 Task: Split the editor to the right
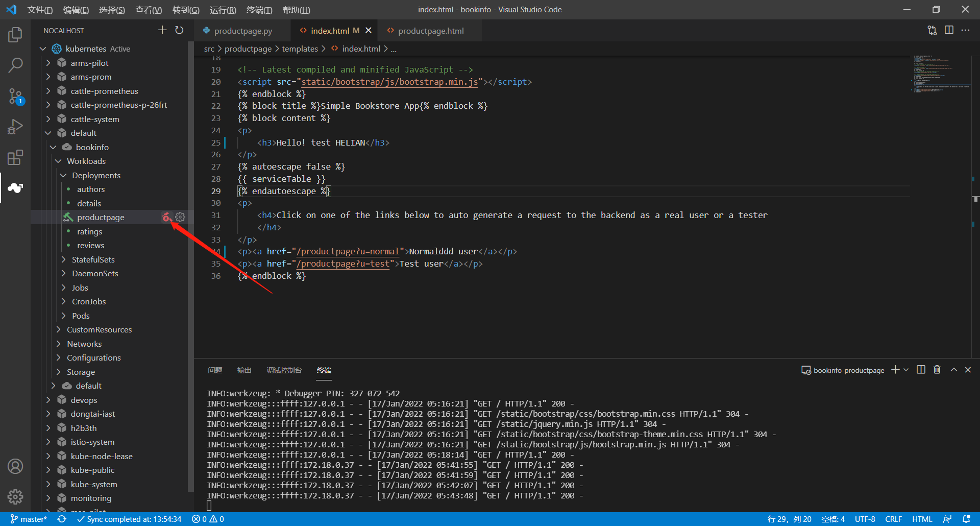coord(949,30)
